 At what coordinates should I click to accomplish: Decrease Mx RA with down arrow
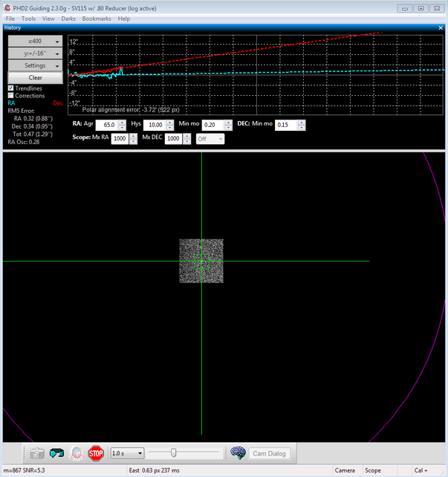click(x=133, y=141)
